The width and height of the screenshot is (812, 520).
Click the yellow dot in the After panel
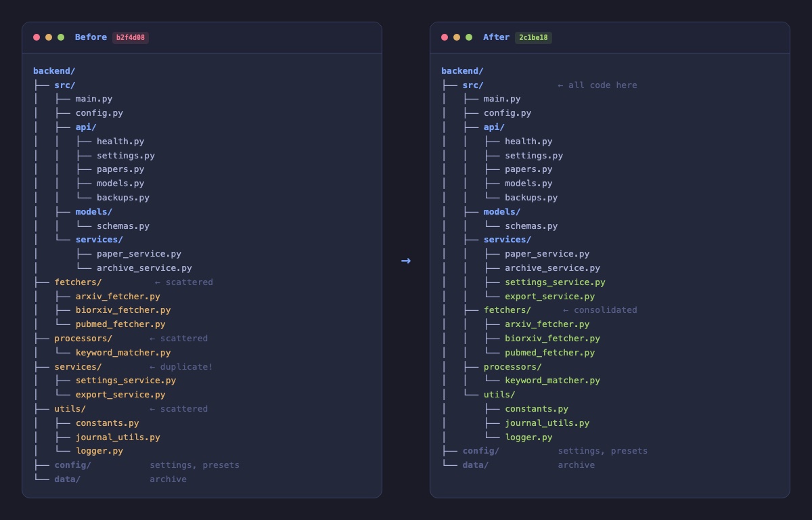457,37
